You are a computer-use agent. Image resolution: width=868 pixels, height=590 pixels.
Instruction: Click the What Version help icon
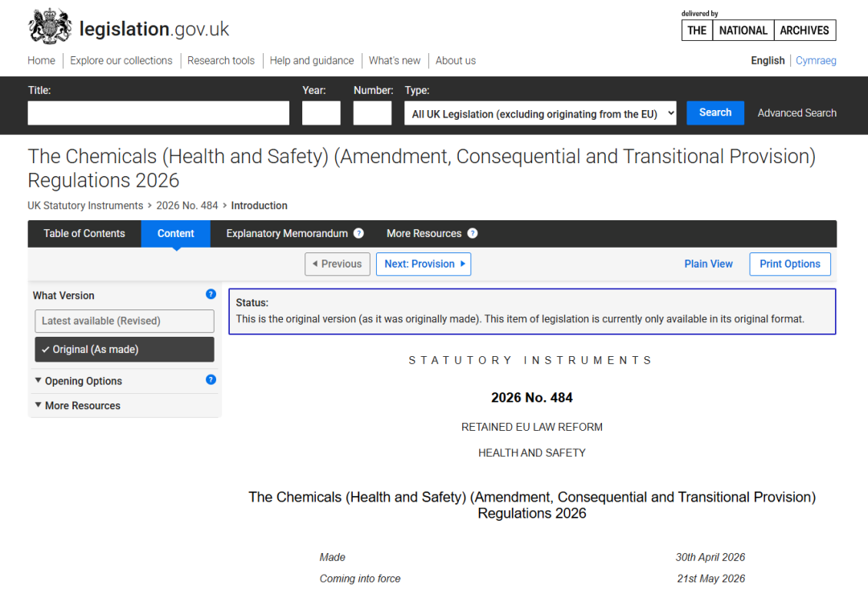pos(211,294)
